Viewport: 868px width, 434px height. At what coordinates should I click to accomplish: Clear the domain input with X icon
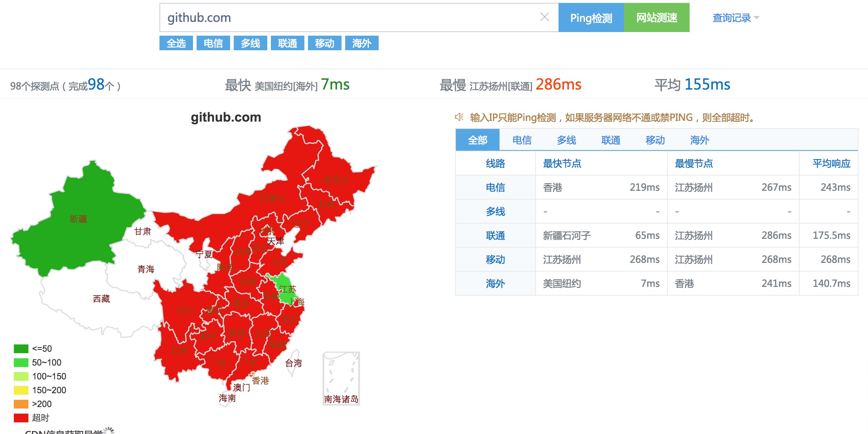544,17
